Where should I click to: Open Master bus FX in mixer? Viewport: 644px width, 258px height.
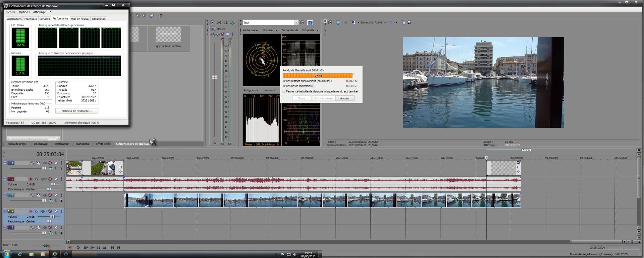(x=218, y=34)
